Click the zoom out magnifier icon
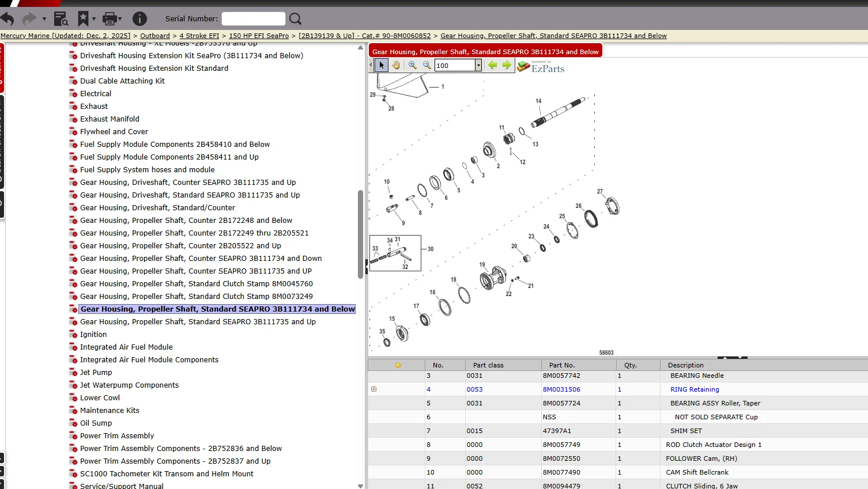The width and height of the screenshot is (868, 489). 427,65
